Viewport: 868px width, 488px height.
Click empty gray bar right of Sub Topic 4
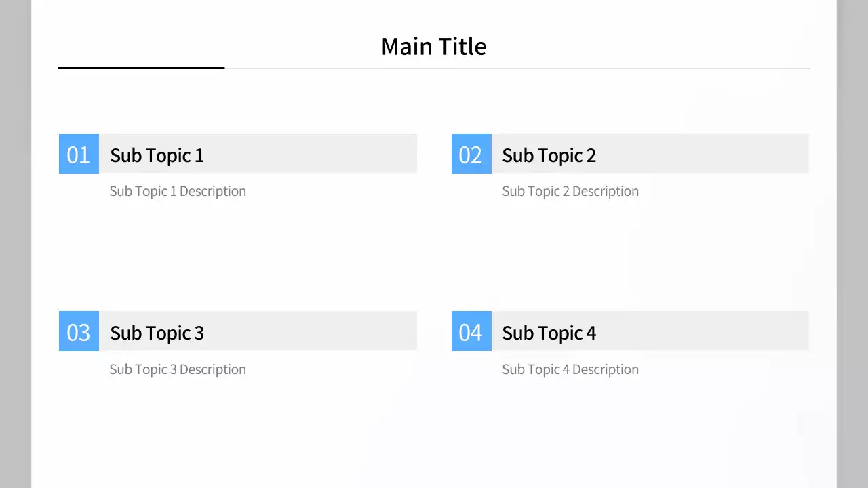coord(705,331)
